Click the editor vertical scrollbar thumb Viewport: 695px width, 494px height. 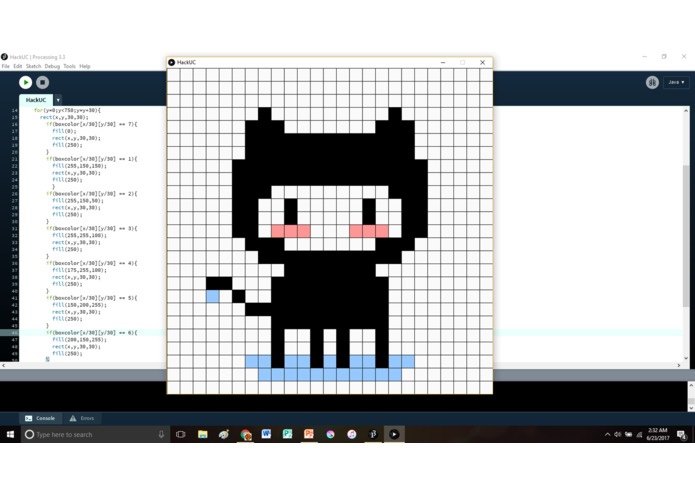tap(686, 235)
